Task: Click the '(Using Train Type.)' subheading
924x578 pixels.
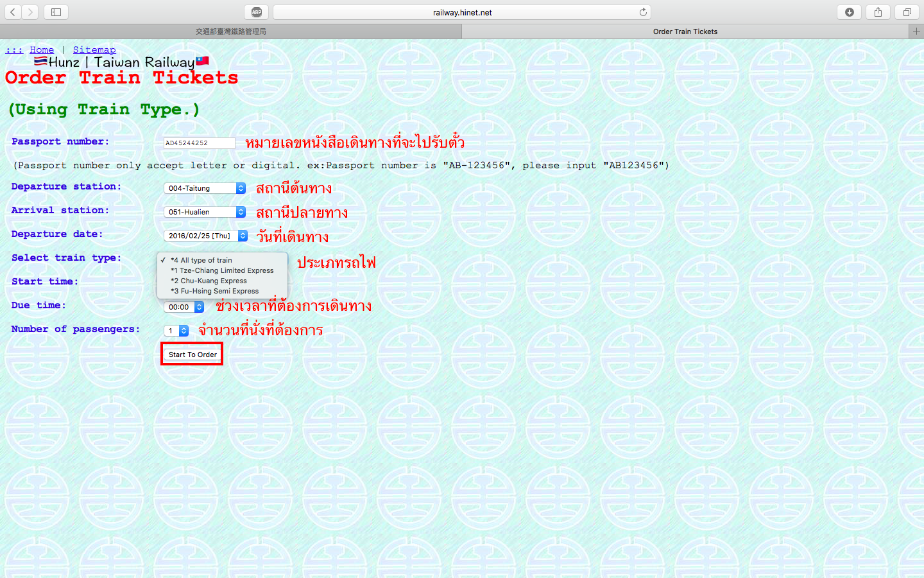Action: coord(104,109)
